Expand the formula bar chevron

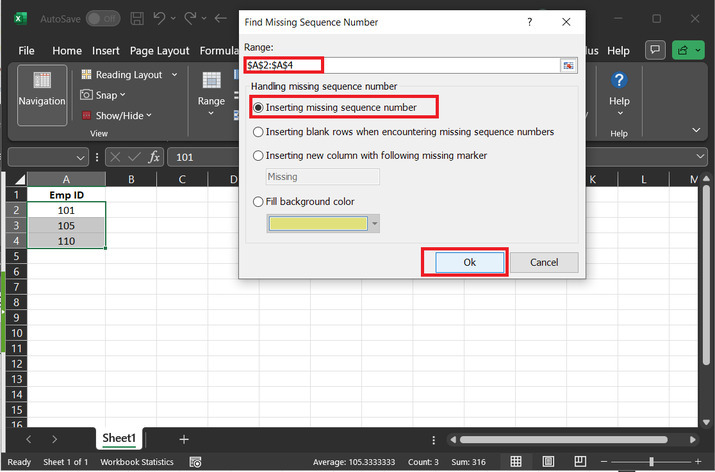[700, 157]
